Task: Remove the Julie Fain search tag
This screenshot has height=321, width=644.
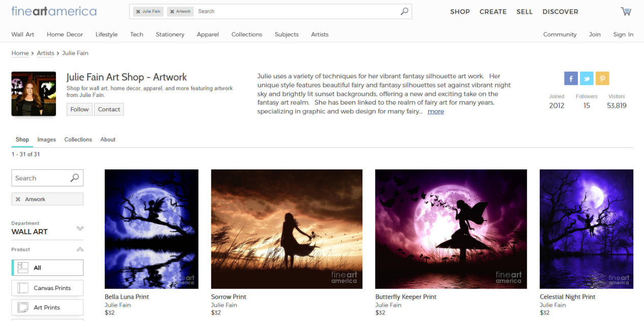Action: tap(138, 11)
